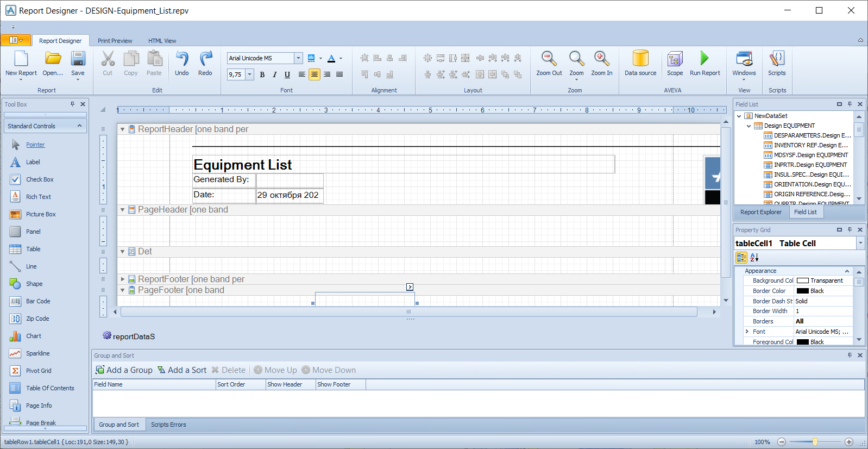Click the Foreground Color black swatch
This screenshot has width=868, height=449.
pyautogui.click(x=802, y=342)
